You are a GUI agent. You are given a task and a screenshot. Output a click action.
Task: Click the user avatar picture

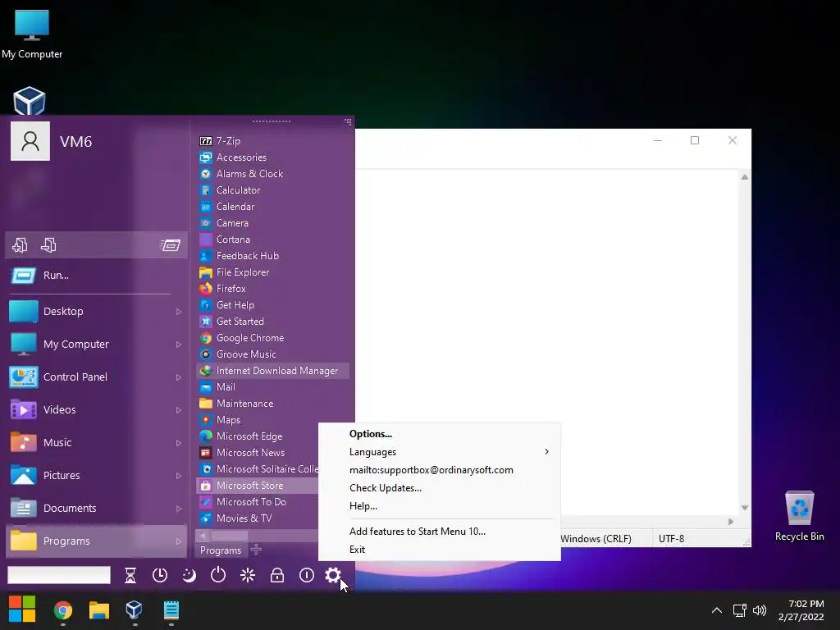(x=30, y=141)
